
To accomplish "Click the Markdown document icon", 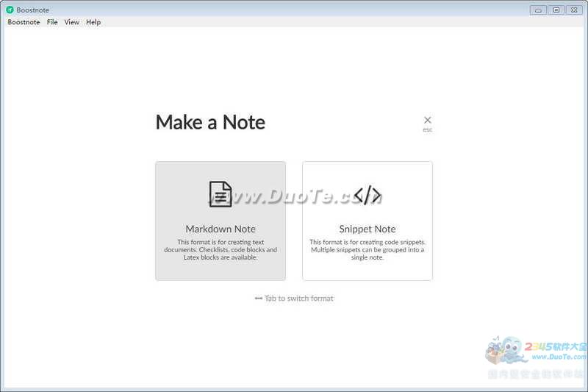I will (220, 194).
